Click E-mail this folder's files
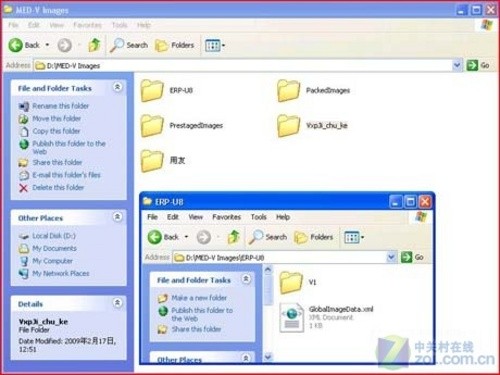Image resolution: width=500 pixels, height=375 pixels. 60,175
